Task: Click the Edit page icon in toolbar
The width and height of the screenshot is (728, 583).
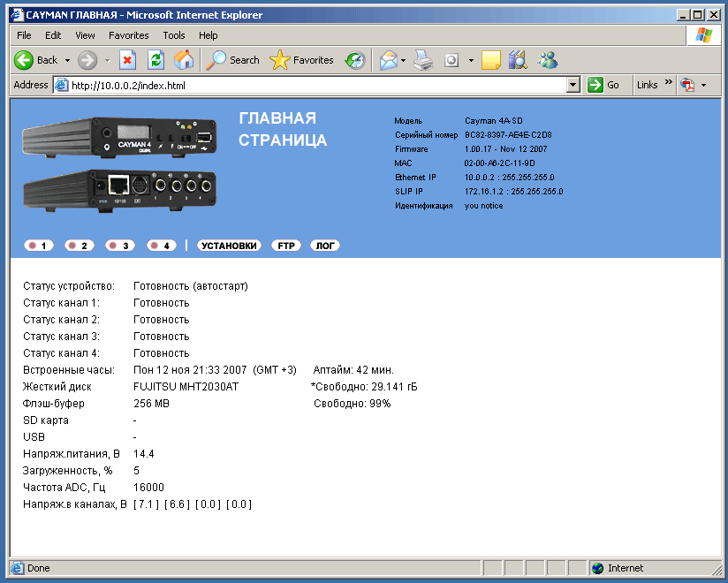Action: [x=451, y=60]
